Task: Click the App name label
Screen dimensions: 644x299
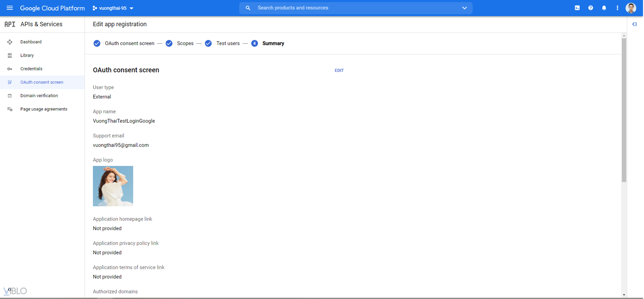Action: [104, 112]
